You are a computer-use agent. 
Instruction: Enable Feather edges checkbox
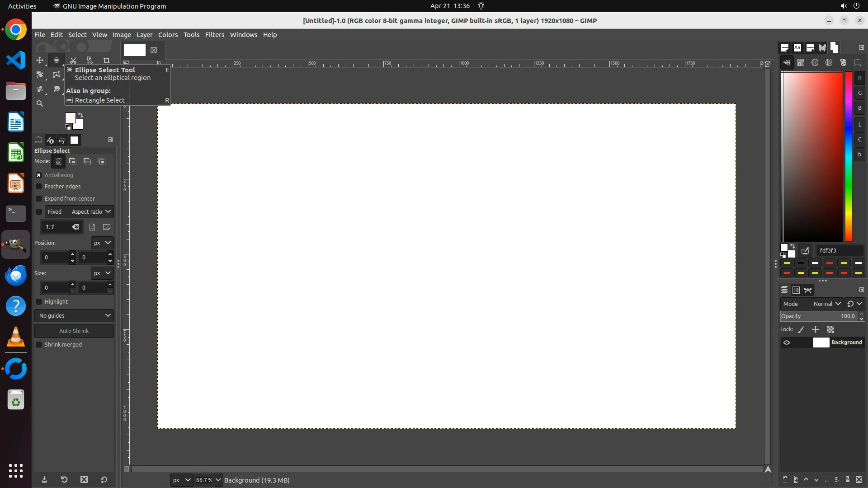(x=39, y=187)
